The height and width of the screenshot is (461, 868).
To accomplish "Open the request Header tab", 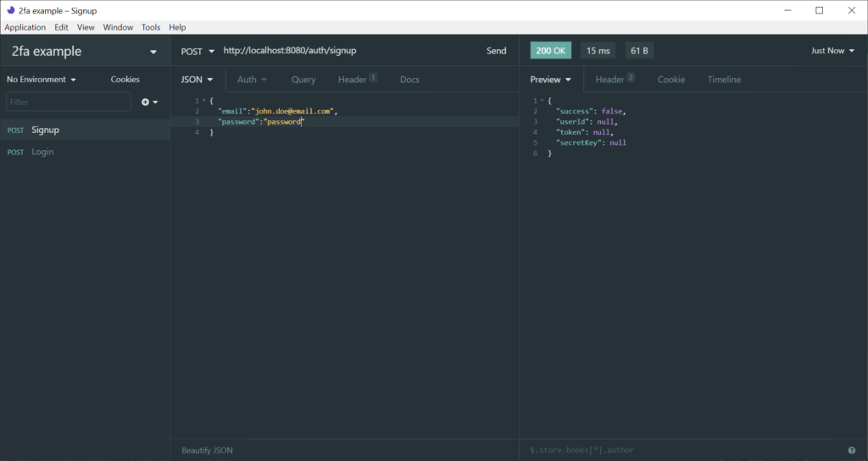I will [353, 80].
